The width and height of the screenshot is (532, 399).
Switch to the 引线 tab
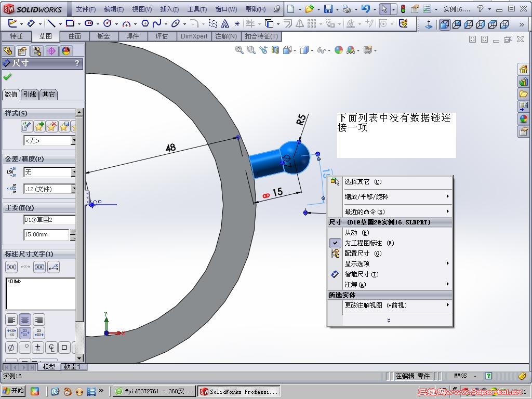coord(30,95)
